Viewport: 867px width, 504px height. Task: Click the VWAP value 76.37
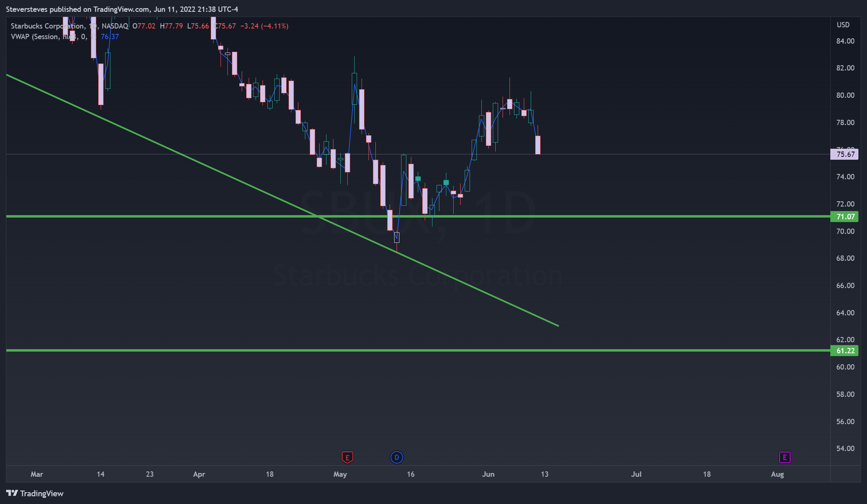[x=110, y=37]
